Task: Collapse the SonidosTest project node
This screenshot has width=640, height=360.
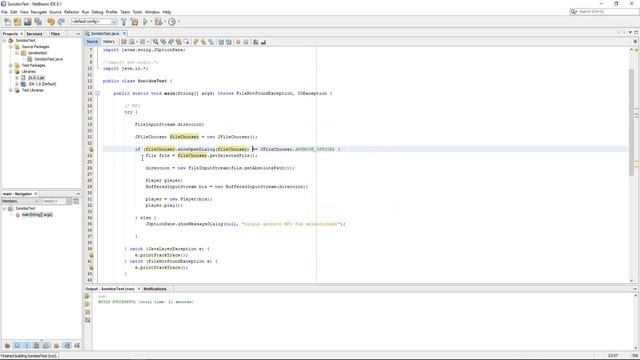Action: click(4, 41)
